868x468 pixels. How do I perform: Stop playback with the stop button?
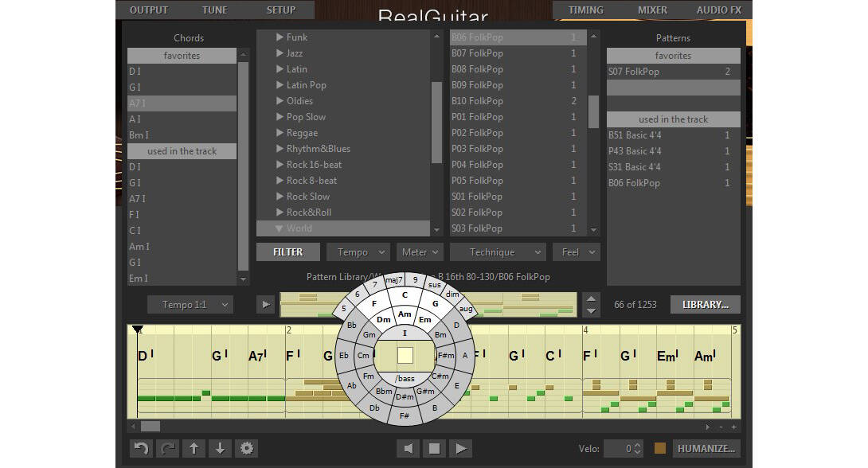435,449
